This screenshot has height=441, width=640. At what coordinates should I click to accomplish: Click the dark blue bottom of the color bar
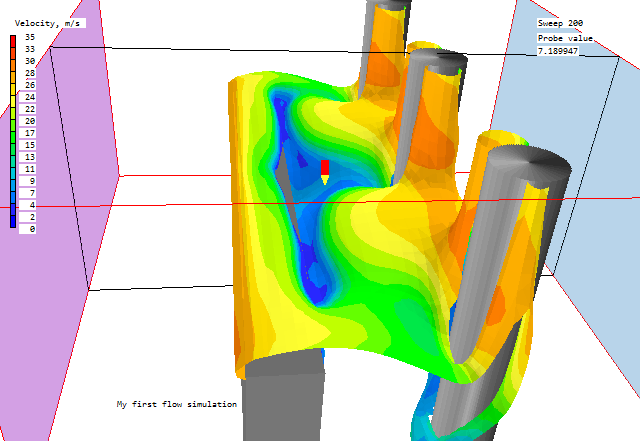(12, 221)
